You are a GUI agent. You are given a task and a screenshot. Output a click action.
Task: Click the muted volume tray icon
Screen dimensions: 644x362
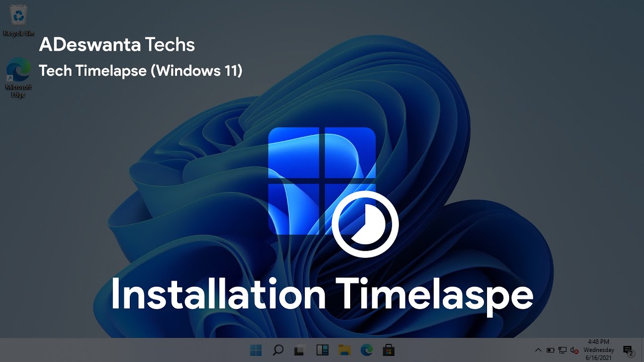point(574,350)
